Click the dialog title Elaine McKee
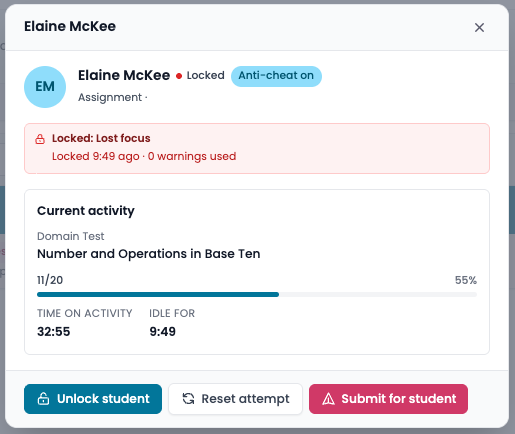 coord(70,26)
